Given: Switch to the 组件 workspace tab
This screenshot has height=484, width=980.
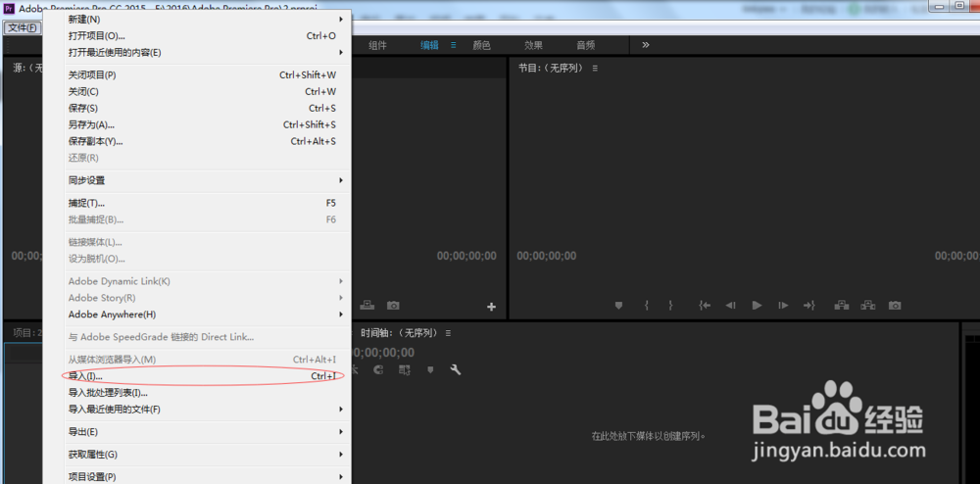Looking at the screenshot, I should 377,45.
